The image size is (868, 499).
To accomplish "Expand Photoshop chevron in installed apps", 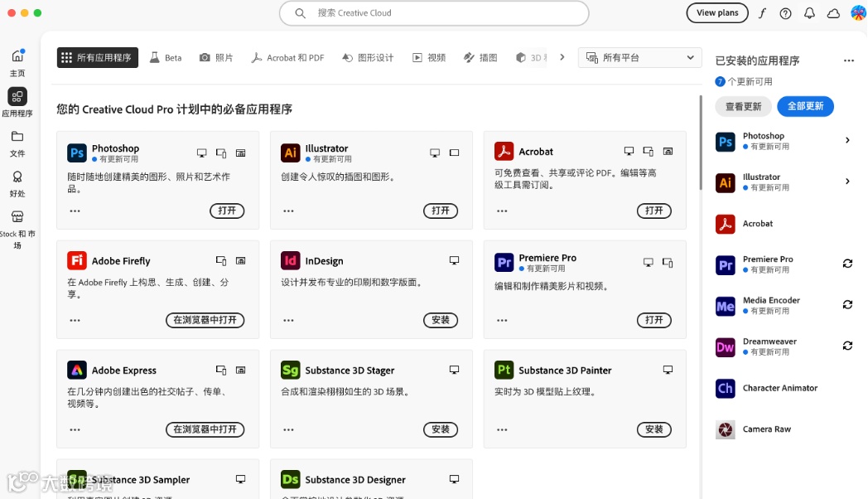I will click(847, 140).
